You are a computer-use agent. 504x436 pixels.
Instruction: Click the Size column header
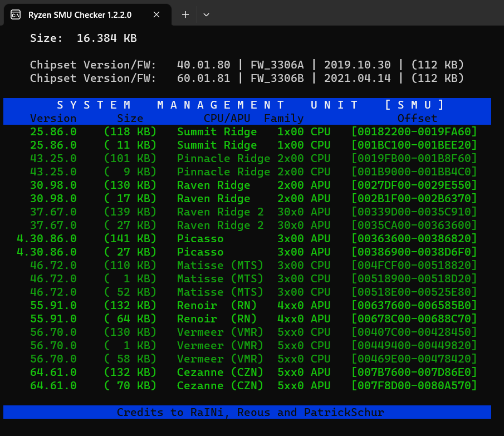tap(130, 119)
